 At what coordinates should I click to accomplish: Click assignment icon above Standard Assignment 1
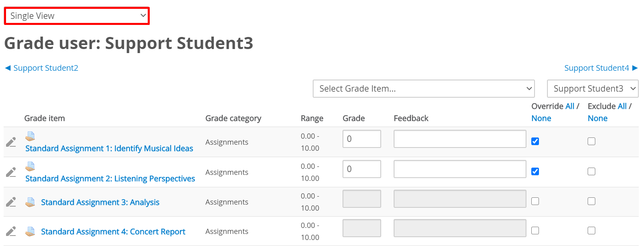pos(30,136)
